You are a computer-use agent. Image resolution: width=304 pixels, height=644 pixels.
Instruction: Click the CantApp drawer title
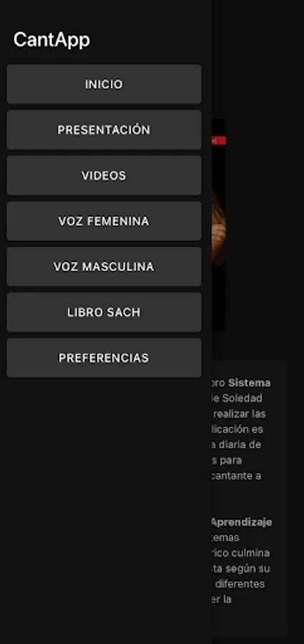[52, 40]
